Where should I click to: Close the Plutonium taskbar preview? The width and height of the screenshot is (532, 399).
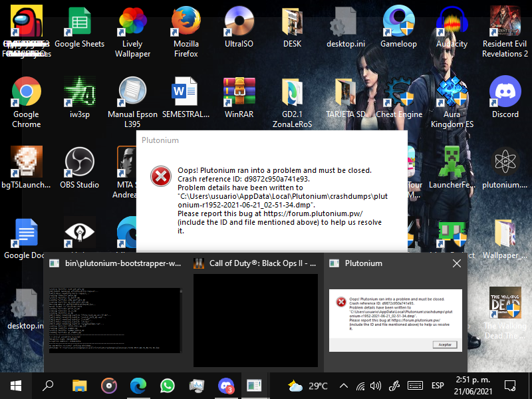pos(457,263)
